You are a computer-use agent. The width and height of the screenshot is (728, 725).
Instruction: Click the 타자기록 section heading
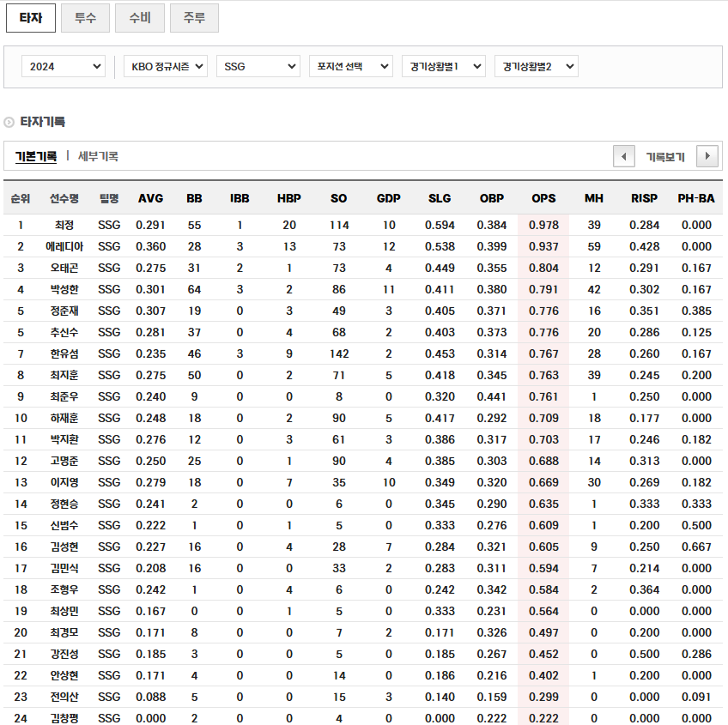(42, 122)
